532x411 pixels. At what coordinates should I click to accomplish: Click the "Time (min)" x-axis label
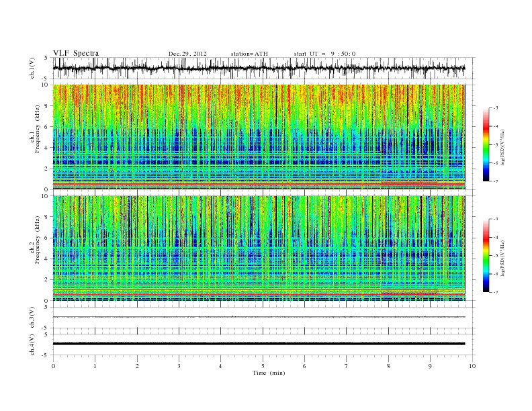(269, 373)
